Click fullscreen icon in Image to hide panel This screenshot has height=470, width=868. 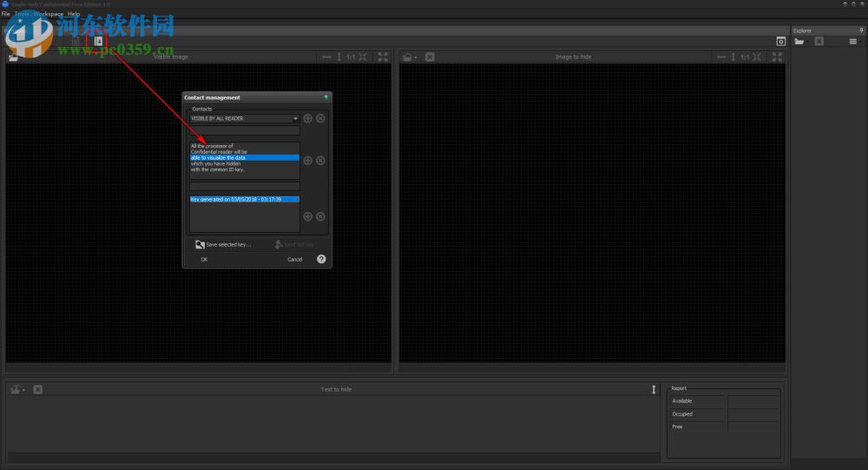click(x=775, y=57)
